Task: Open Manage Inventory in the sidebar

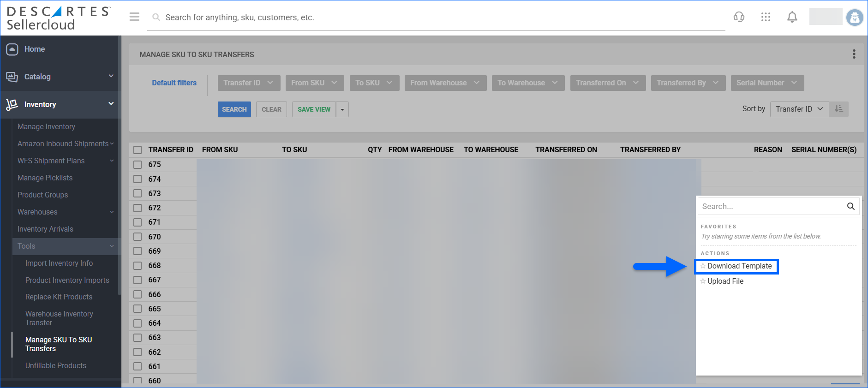Action: (46, 126)
